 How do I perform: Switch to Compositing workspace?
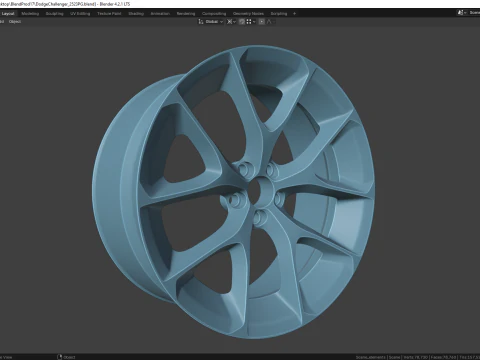pyautogui.click(x=214, y=14)
